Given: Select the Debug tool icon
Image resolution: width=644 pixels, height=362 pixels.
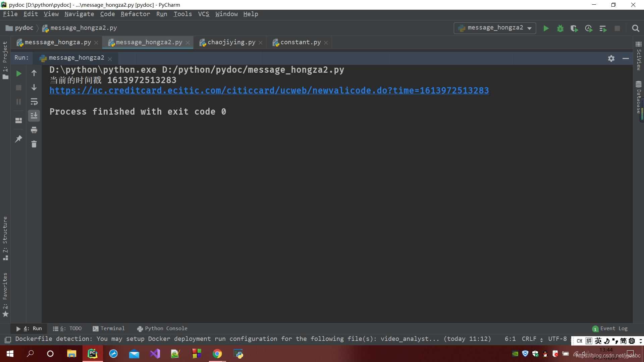Looking at the screenshot, I should coord(560,28).
